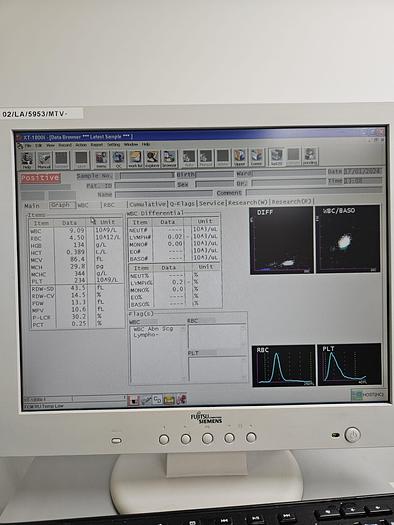Open the WBC/BASO scattergram
394x525 pixels.
tap(347, 239)
